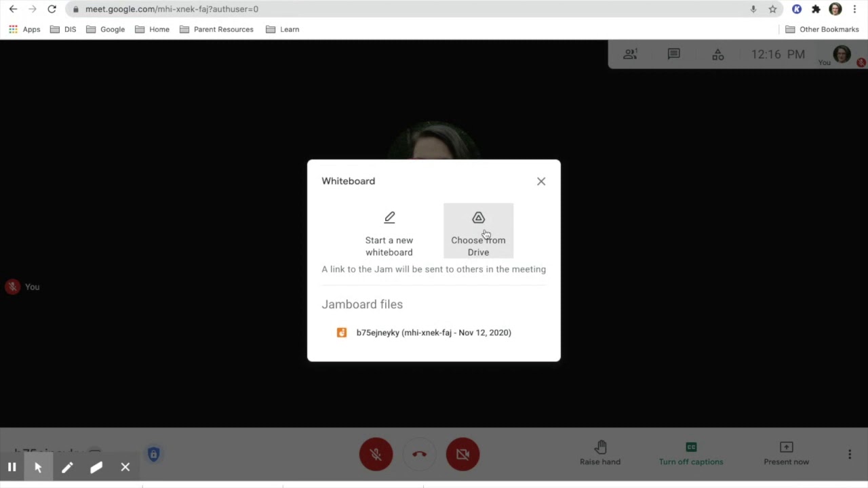This screenshot has width=868, height=488.
Task: Open the Apps bookmarks shortcut
Action: 24,29
